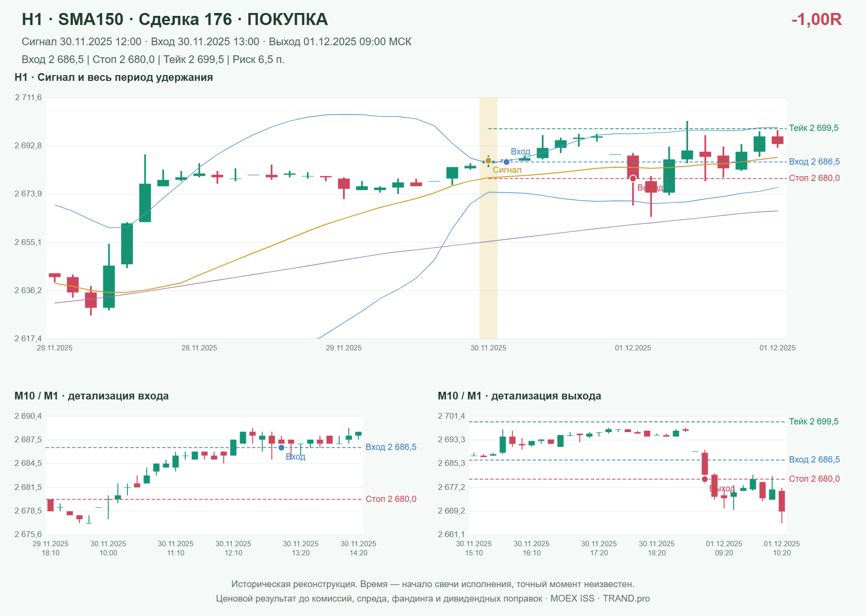Click the 'Сигнал' annotation label on H1 chart
This screenshot has width=866, height=616.
[507, 170]
